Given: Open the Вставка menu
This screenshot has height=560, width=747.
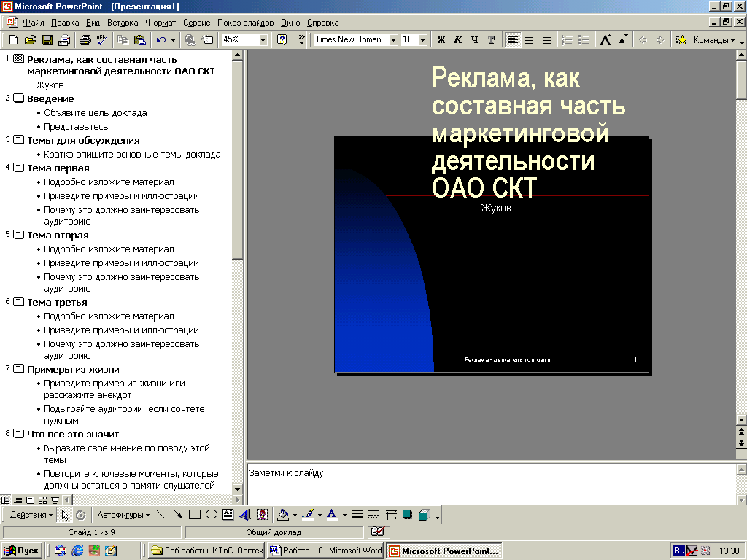Looking at the screenshot, I should point(123,23).
